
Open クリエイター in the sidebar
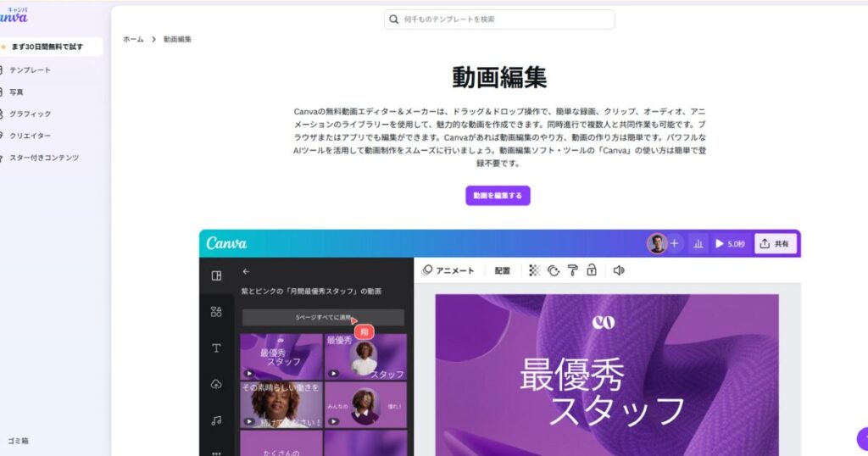click(29, 136)
